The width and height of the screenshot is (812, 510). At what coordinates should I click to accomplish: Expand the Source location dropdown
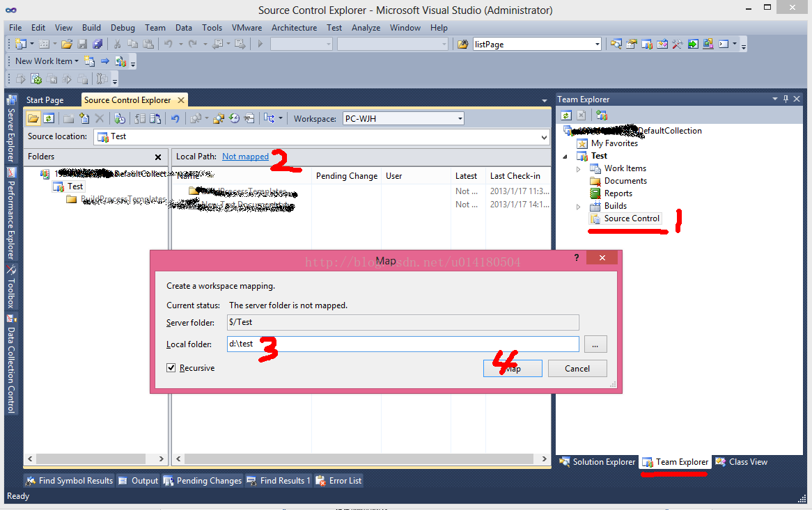(544, 137)
